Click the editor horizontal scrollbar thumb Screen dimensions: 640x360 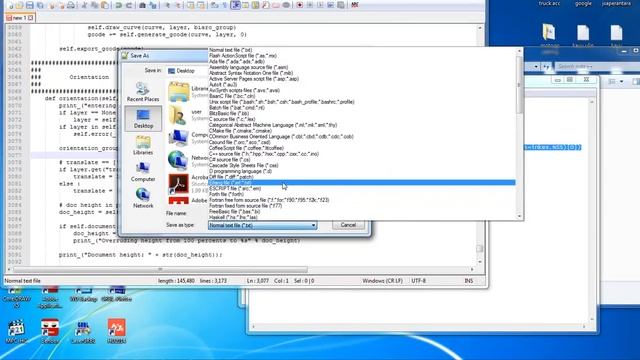[160, 269]
